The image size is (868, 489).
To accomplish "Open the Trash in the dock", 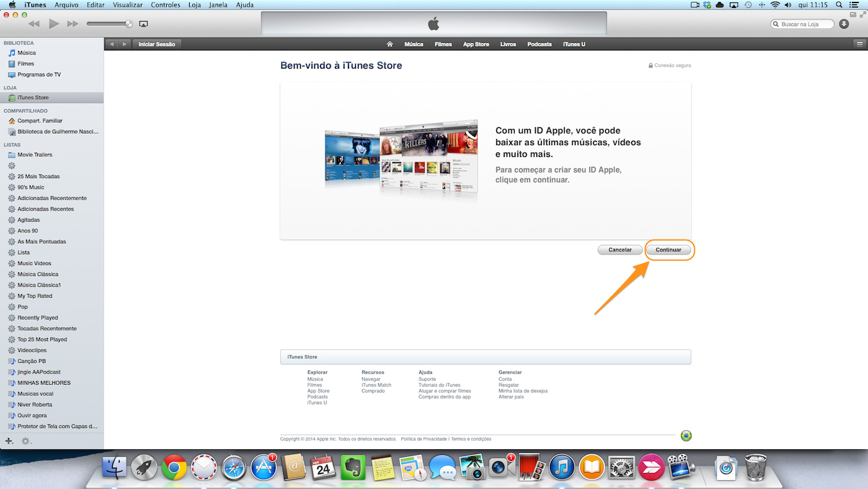I will click(x=755, y=467).
